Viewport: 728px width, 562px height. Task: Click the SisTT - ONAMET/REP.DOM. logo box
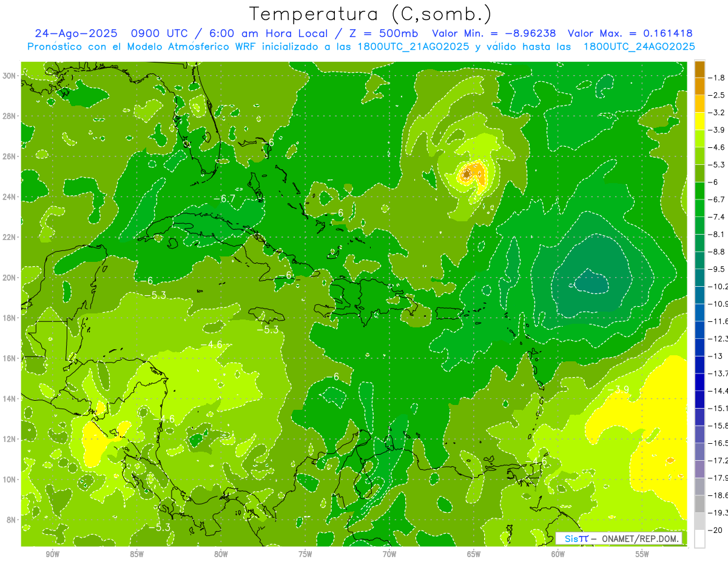tap(619, 538)
